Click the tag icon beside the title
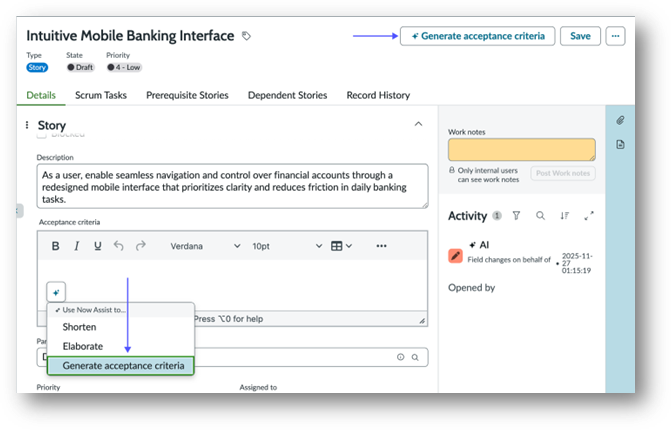 (247, 36)
